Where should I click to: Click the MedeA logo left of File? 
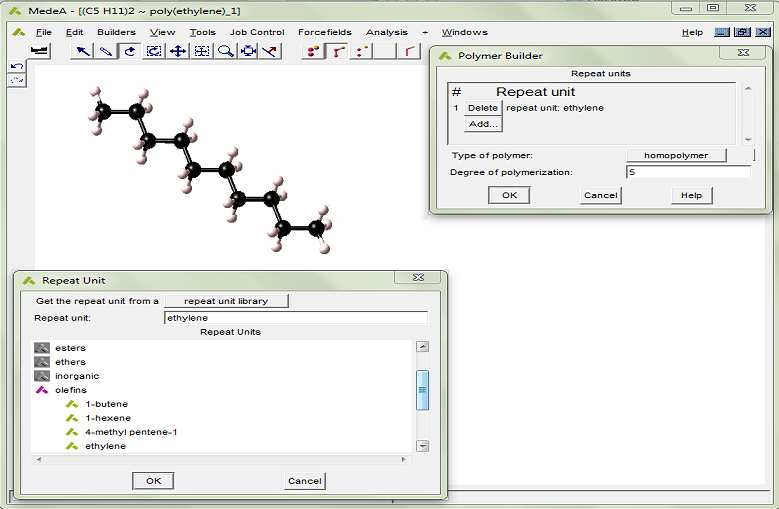[19, 32]
